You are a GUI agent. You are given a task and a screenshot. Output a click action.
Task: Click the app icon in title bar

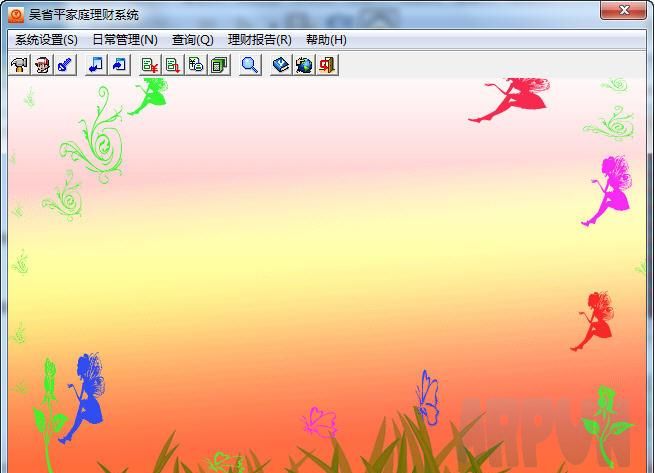pyautogui.click(x=16, y=15)
